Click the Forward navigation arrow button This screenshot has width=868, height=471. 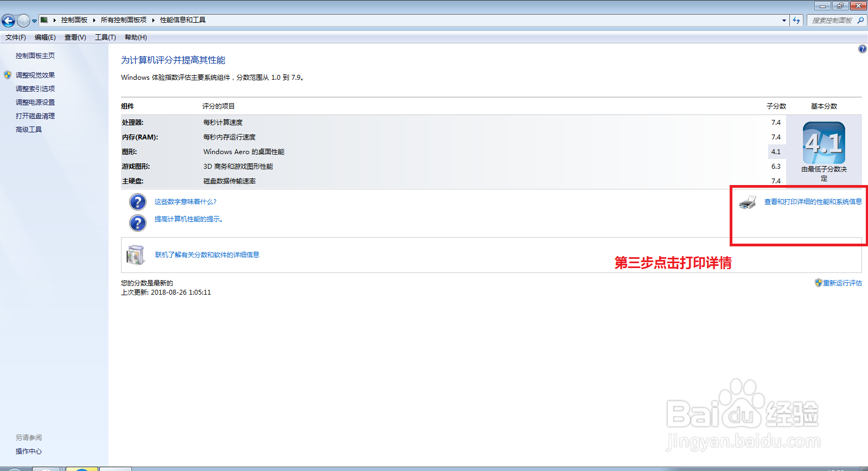(23, 21)
